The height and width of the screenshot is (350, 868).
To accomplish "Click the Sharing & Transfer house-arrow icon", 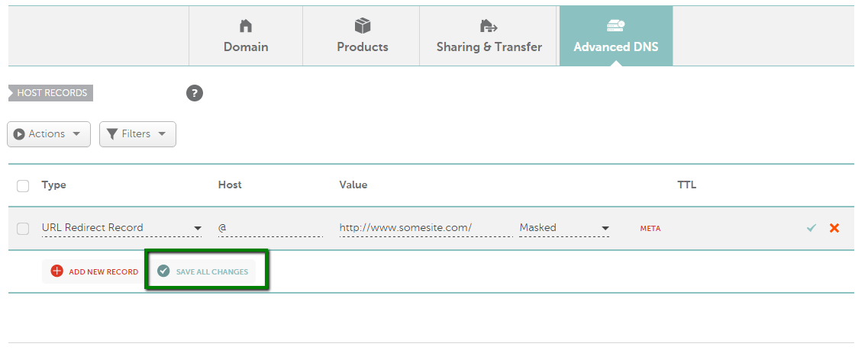I will pos(489,26).
